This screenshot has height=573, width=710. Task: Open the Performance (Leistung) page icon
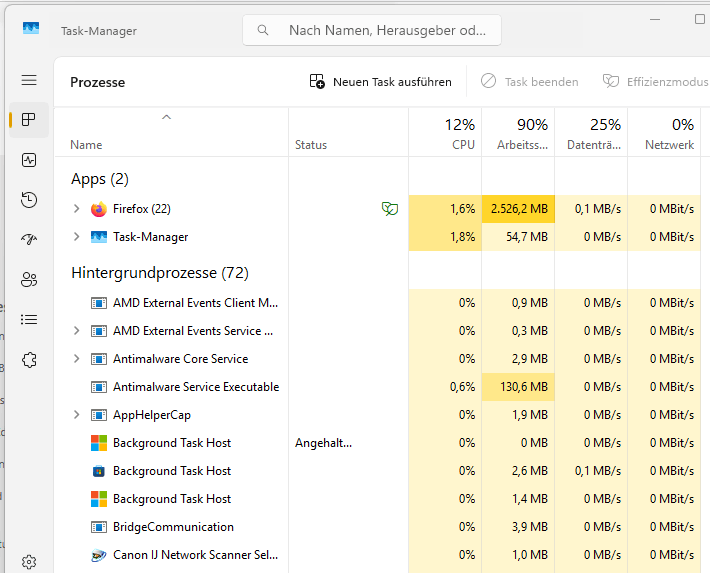(x=29, y=160)
